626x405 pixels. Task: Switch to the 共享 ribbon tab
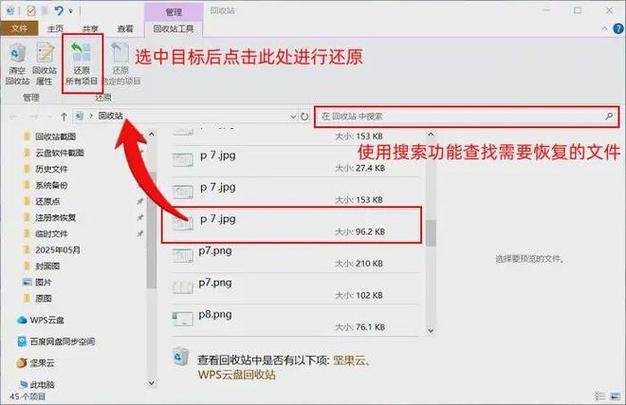pos(90,28)
